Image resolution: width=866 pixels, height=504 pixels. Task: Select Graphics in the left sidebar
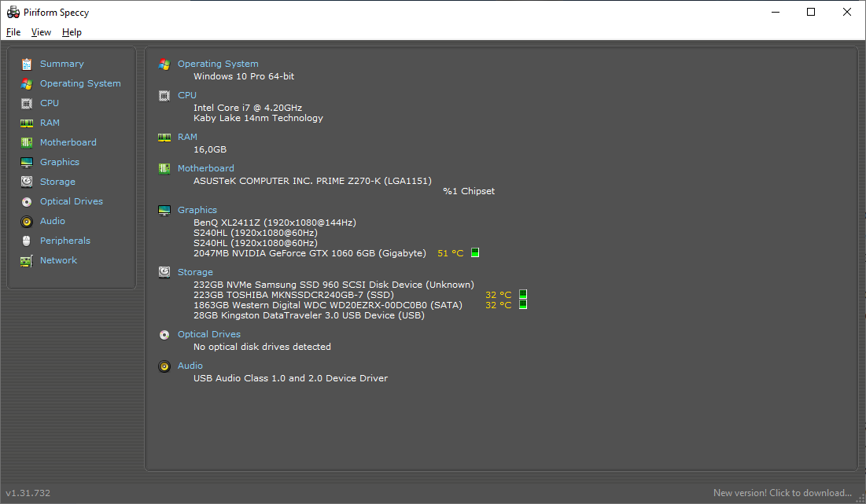(x=60, y=162)
